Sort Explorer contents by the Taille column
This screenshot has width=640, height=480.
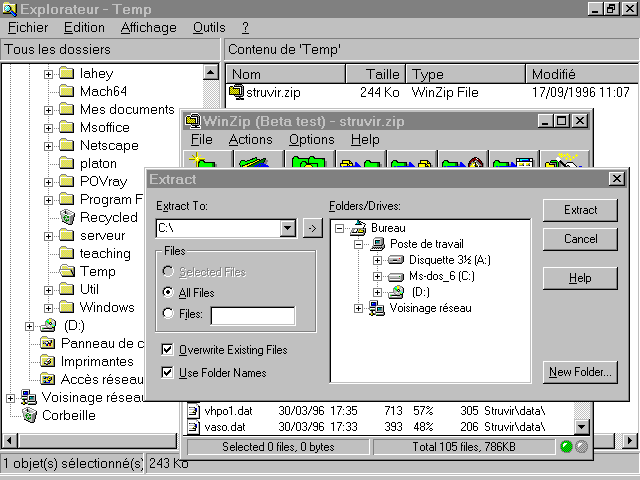pyautogui.click(x=376, y=74)
